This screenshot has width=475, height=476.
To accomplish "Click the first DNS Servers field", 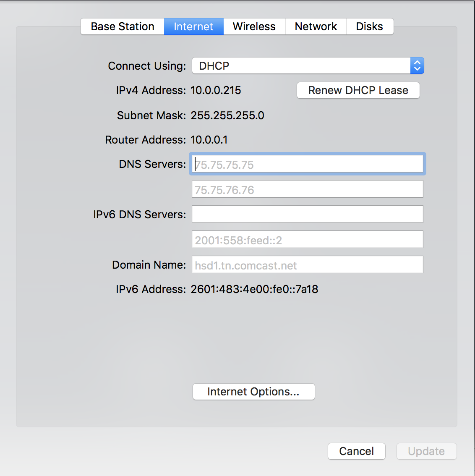I will [307, 164].
